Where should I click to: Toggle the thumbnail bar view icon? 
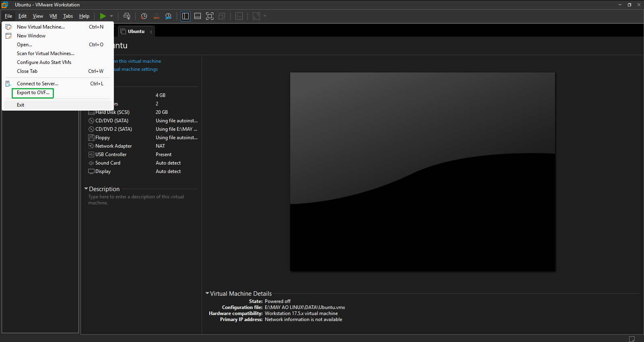click(198, 16)
